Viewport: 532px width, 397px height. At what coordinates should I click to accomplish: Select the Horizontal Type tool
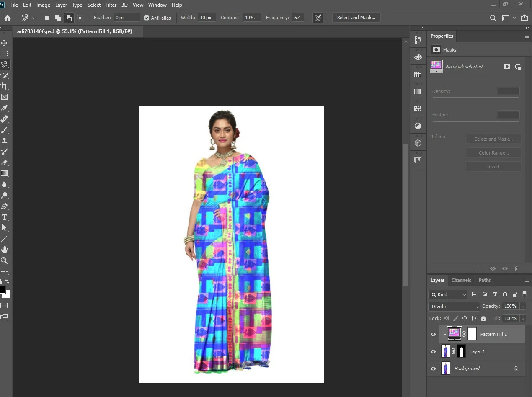tap(4, 217)
